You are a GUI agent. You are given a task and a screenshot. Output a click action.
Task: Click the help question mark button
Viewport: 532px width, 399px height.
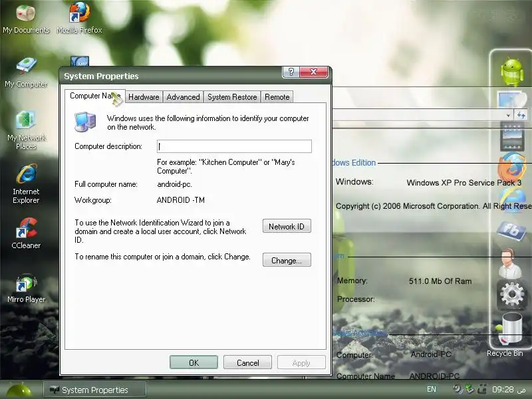click(291, 72)
